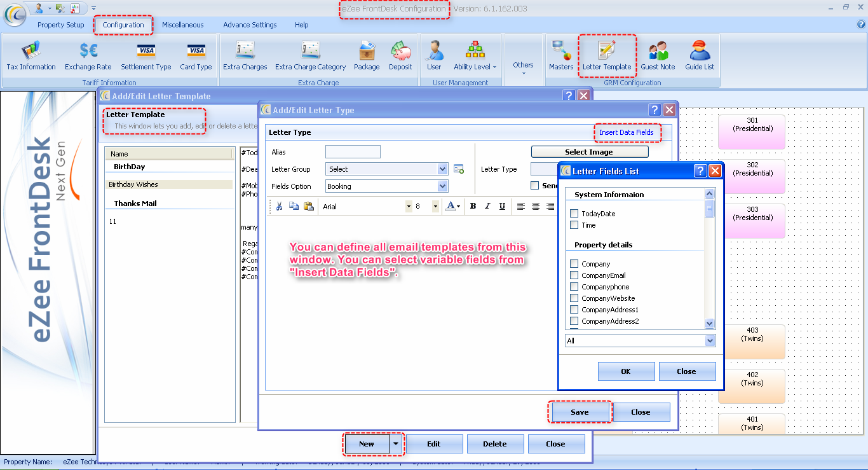Check the CompanyWebsite field
The width and height of the screenshot is (868, 470).
[x=574, y=298]
